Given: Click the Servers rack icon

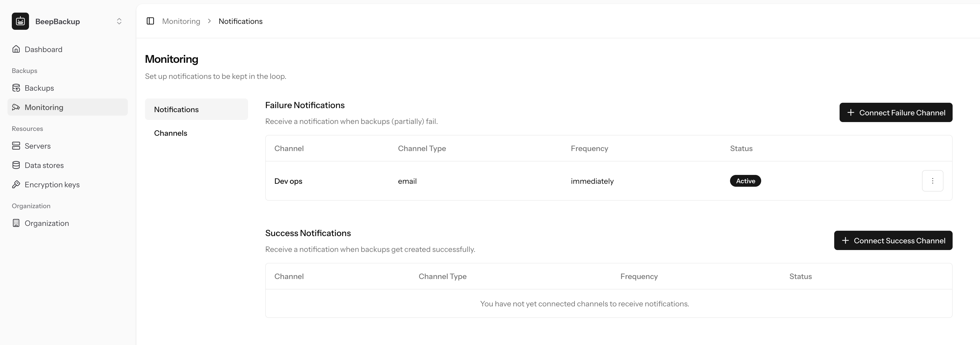Looking at the screenshot, I should tap(16, 146).
